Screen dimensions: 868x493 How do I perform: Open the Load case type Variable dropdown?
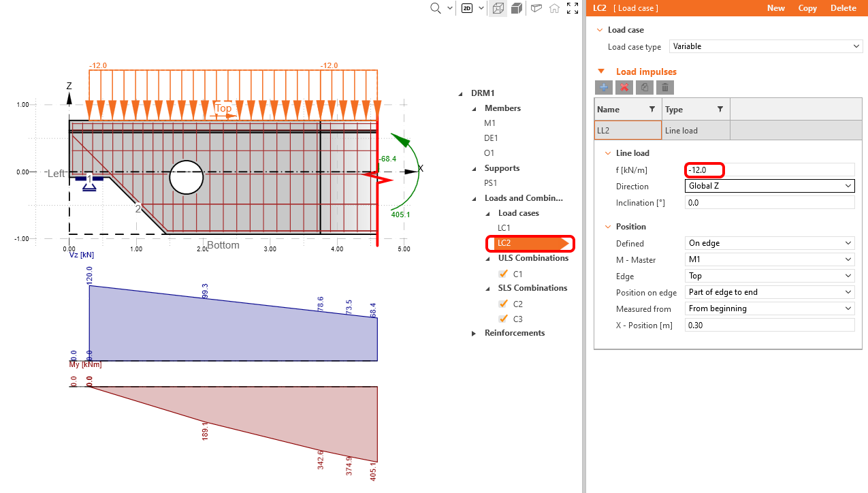coord(856,46)
